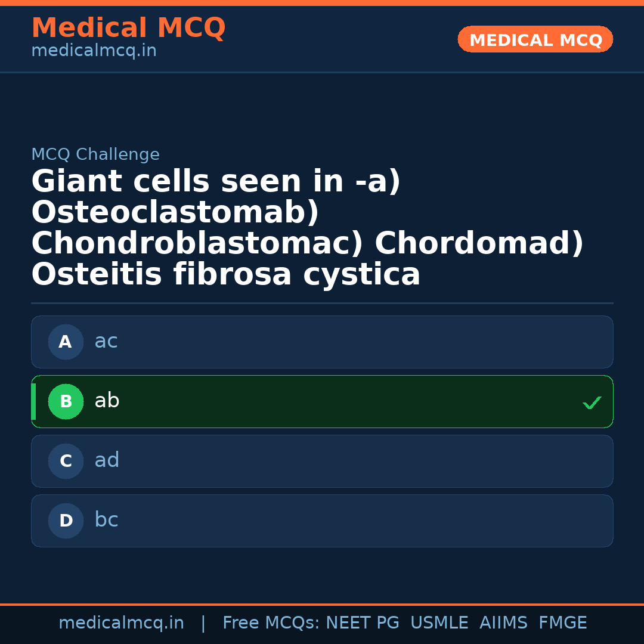Click the orange MEDICAL MCQ badge

535,39
